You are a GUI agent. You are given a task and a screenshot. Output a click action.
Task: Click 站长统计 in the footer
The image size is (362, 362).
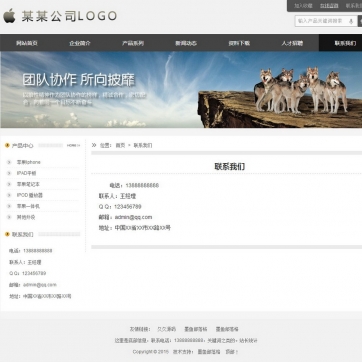tap(248, 341)
